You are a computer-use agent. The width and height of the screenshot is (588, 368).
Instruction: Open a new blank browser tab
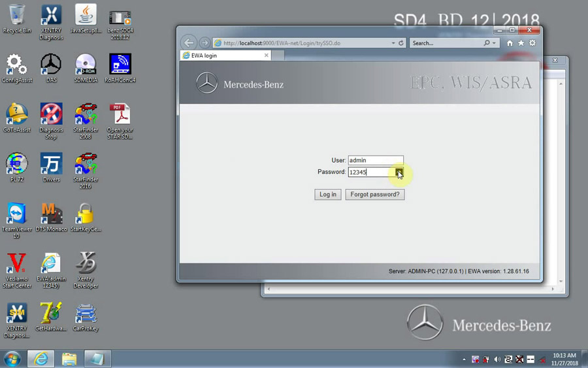278,56
